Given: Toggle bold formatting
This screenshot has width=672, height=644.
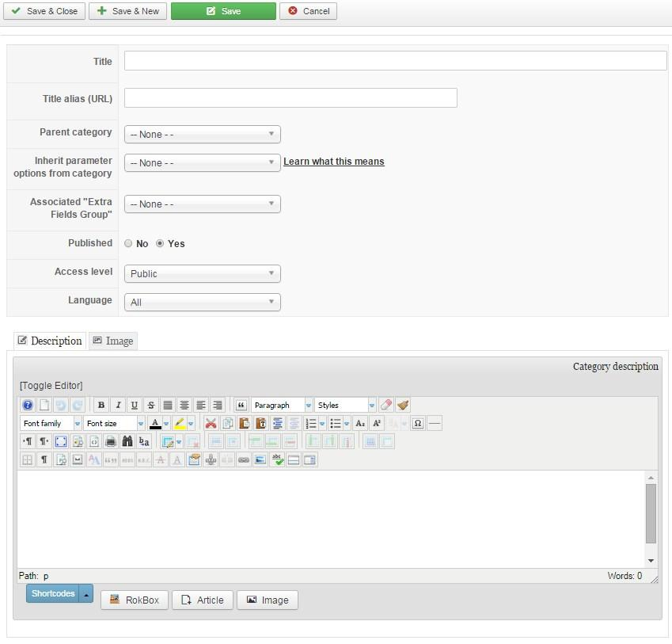Looking at the screenshot, I should (101, 406).
